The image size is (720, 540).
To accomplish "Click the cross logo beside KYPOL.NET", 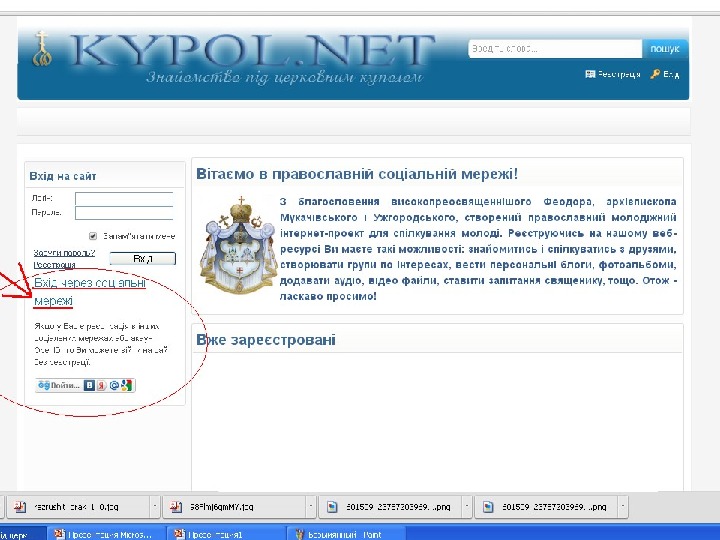I will click(x=42, y=49).
